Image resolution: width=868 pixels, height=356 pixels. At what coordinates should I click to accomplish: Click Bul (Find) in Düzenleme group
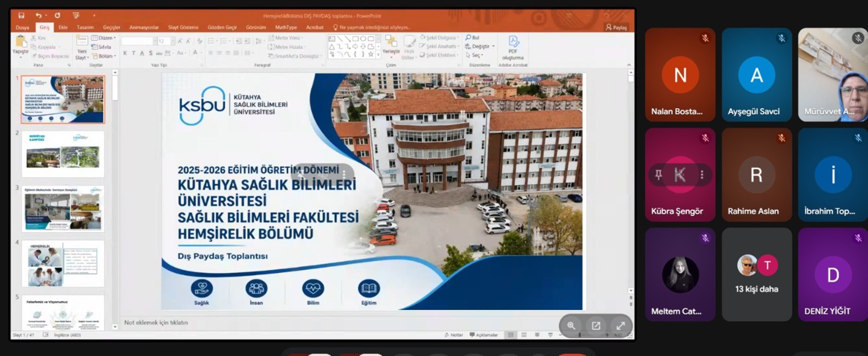click(x=473, y=38)
